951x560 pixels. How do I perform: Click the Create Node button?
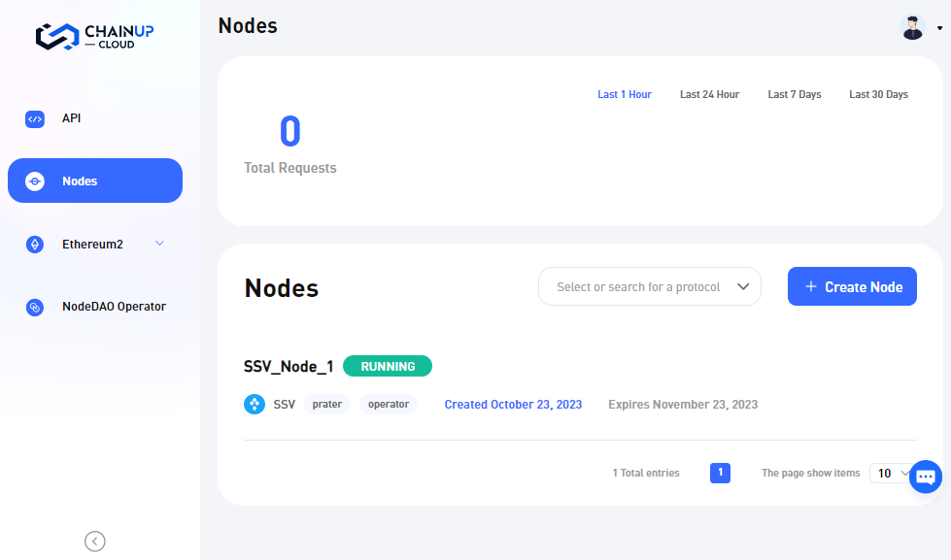[852, 287]
